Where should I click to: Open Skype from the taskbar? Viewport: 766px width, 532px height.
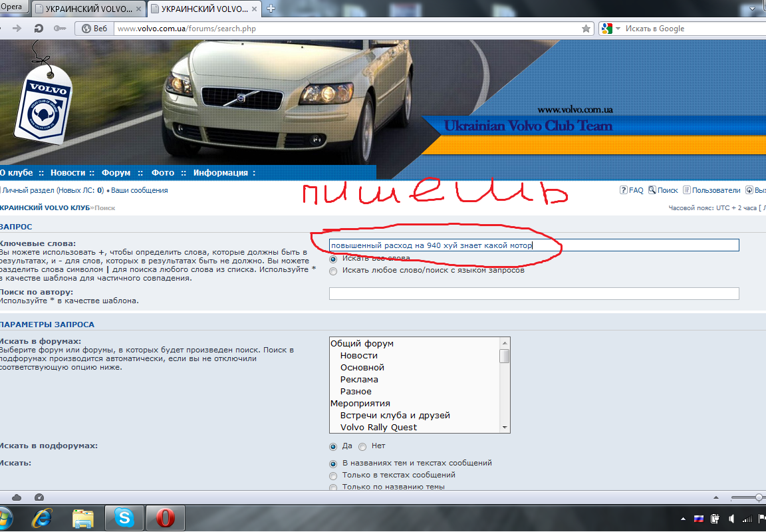(124, 517)
